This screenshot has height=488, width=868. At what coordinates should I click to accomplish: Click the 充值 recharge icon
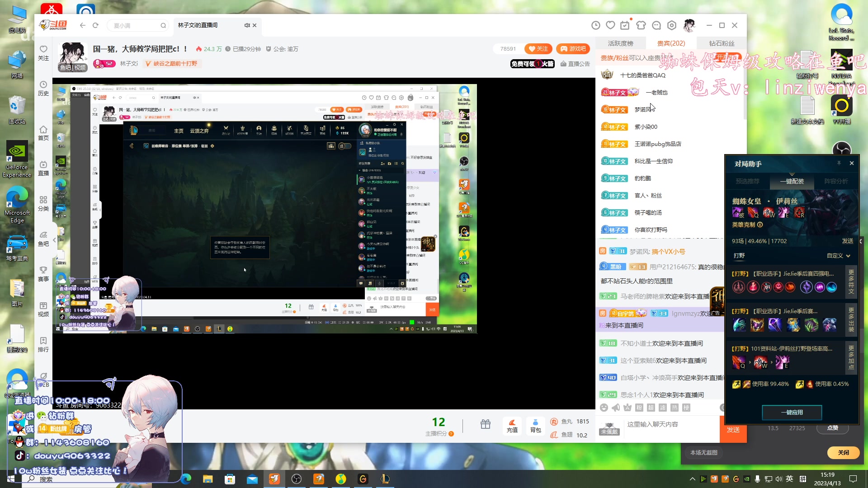pyautogui.click(x=512, y=426)
